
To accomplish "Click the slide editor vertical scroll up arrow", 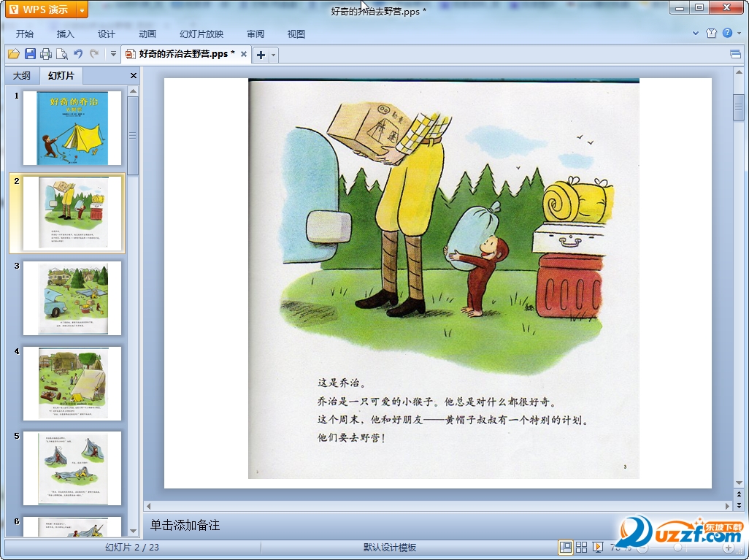I will (x=739, y=72).
